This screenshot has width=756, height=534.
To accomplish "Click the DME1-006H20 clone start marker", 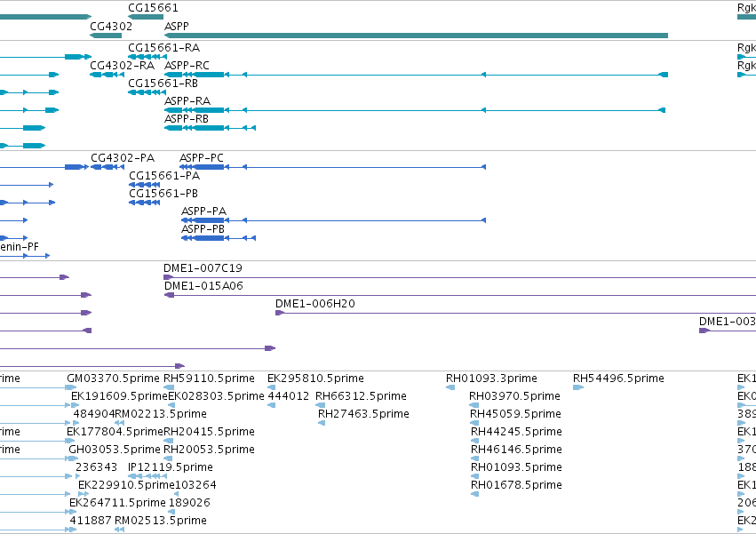I will tap(280, 313).
